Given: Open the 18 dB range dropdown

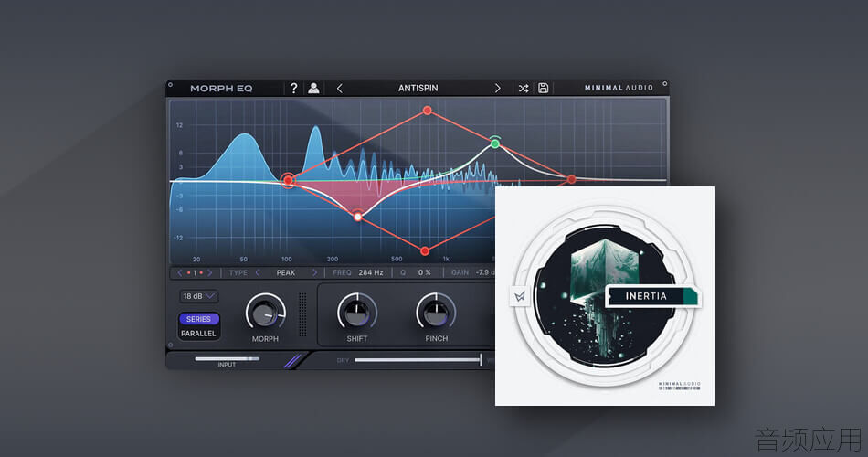Looking at the screenshot, I should tap(199, 296).
